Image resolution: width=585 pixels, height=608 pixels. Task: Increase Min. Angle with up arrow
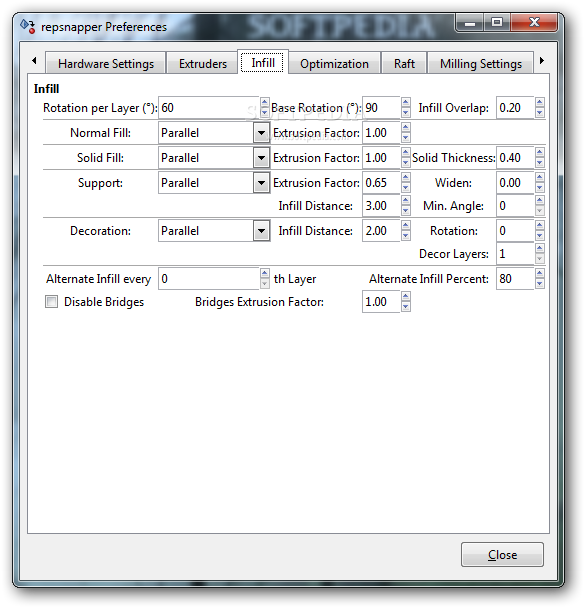click(x=540, y=200)
